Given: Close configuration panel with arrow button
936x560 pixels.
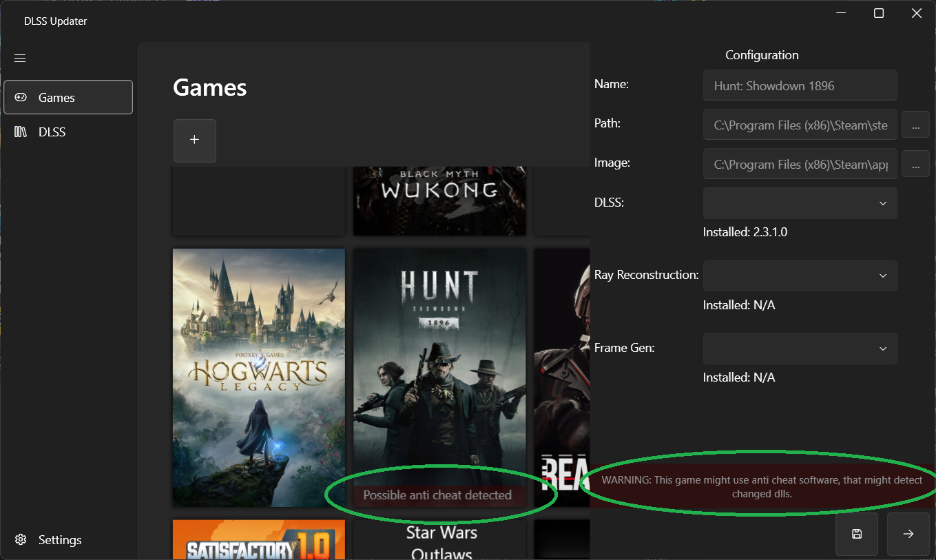Looking at the screenshot, I should 908,534.
